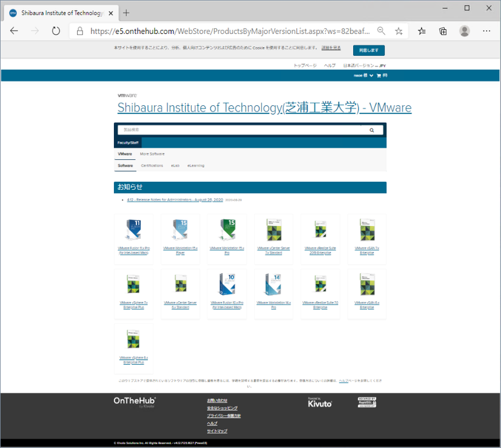Open the VMware Workstation 15.x Pro box image
The height and width of the screenshot is (448, 501).
click(x=227, y=229)
